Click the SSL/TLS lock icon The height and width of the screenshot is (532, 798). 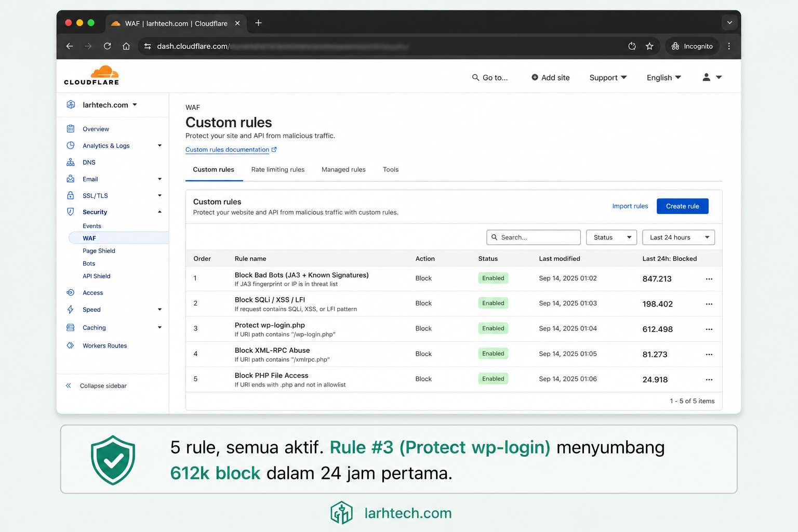click(x=71, y=195)
